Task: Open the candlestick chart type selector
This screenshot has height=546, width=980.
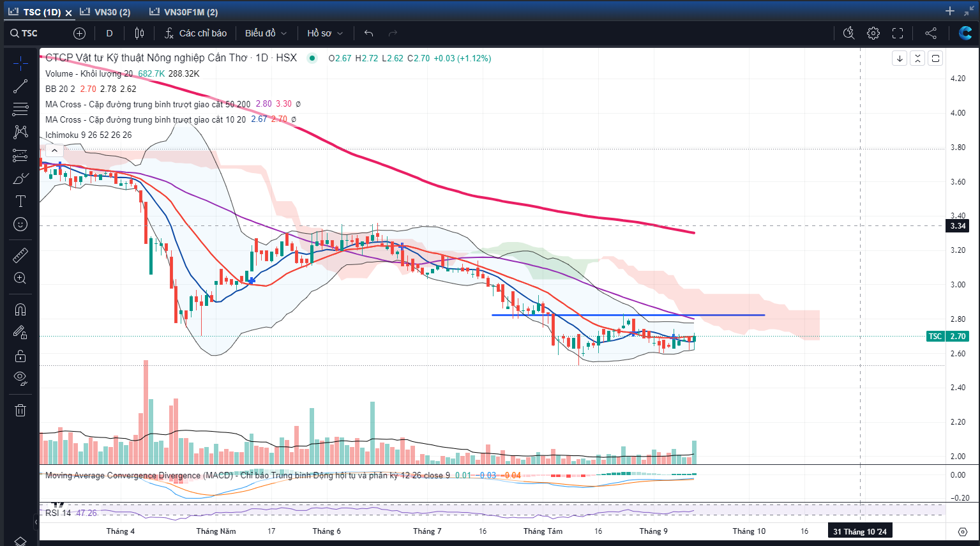Action: click(x=139, y=33)
